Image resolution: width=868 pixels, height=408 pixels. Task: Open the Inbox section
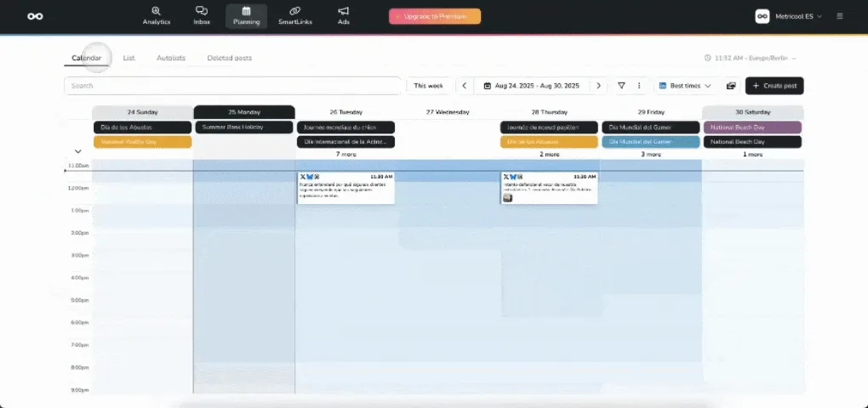point(202,15)
